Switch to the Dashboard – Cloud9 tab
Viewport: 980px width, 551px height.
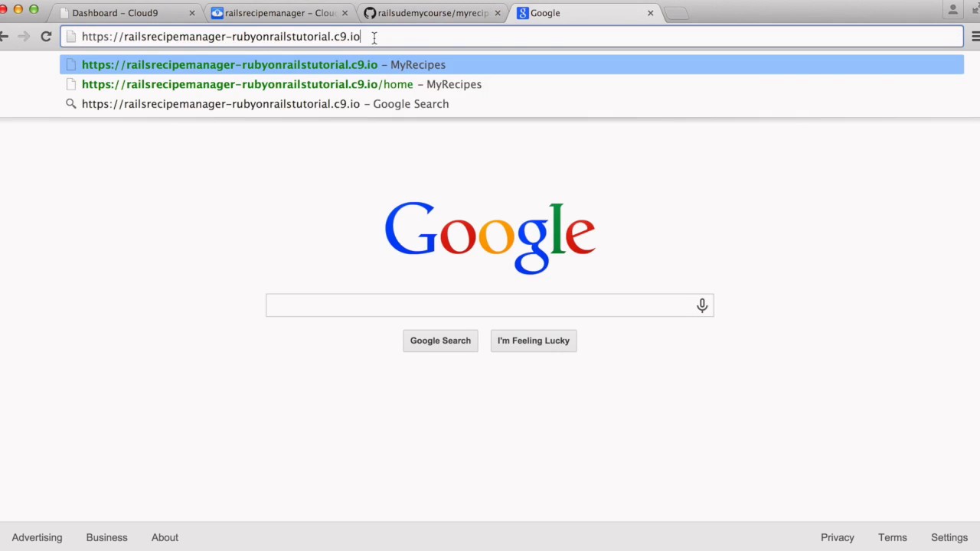coord(127,13)
